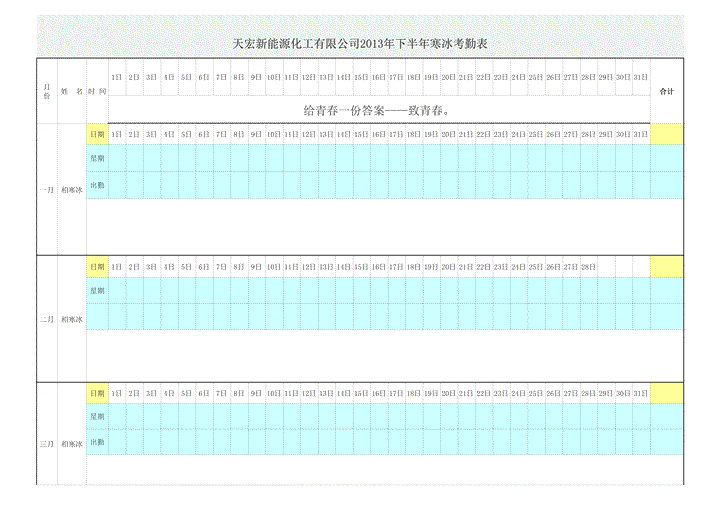This screenshot has height=510, width=721.
Task: Click 1日 in the 二月 日期 row
Action: pyautogui.click(x=117, y=267)
